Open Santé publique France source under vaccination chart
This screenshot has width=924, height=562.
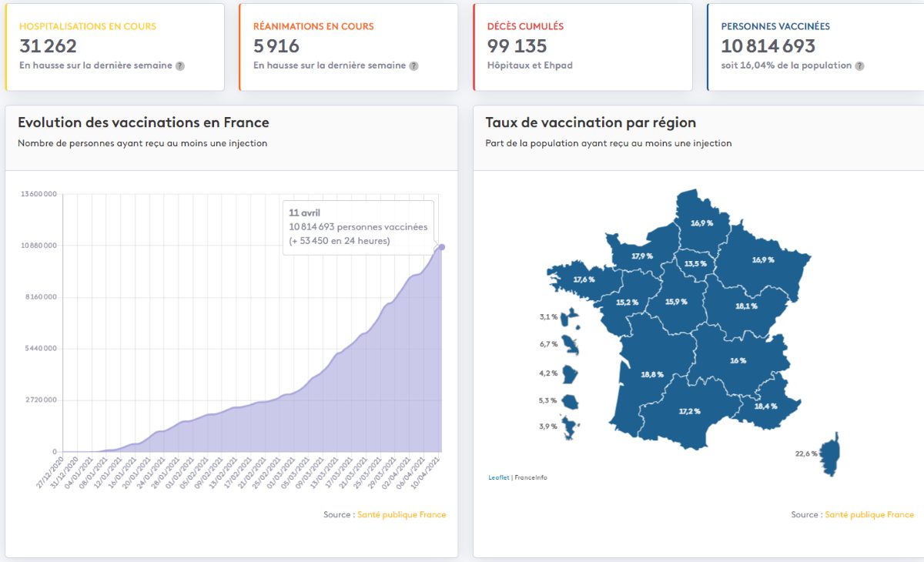click(x=401, y=514)
